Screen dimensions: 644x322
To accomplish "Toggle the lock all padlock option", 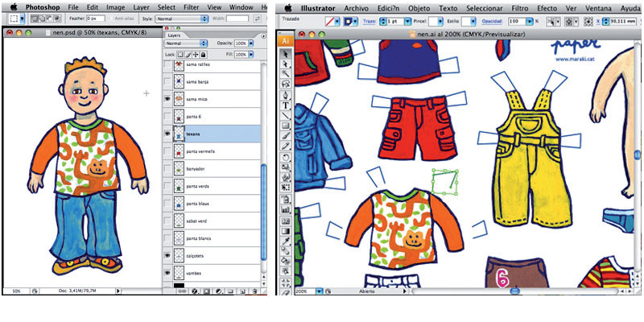I will coord(204,54).
